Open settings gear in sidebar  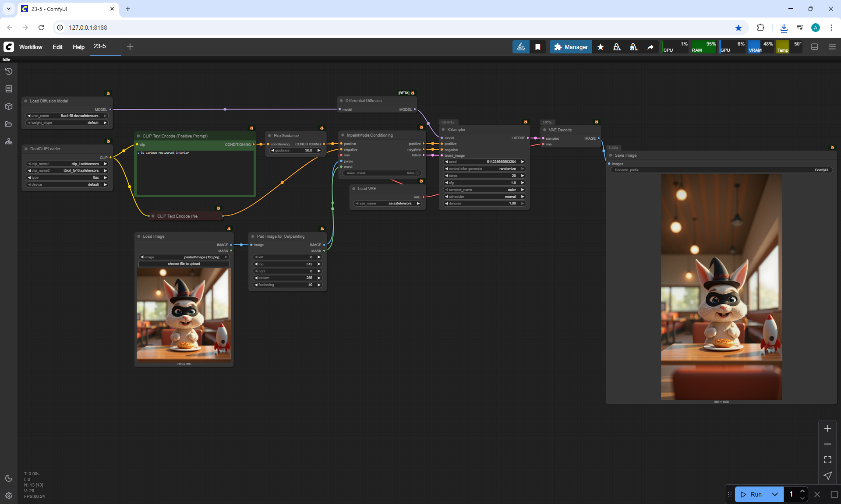pyautogui.click(x=9, y=496)
